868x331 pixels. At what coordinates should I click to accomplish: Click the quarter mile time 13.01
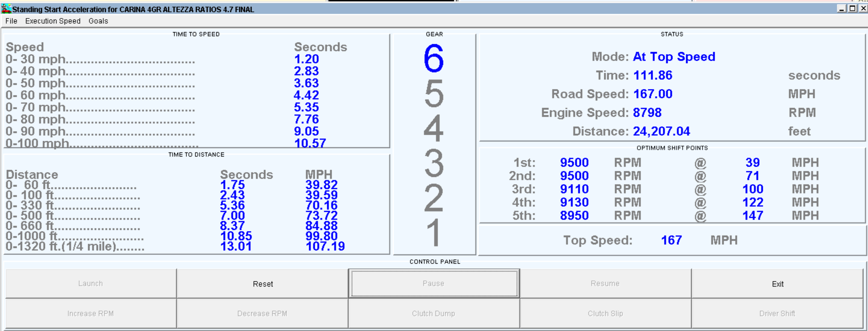point(236,246)
